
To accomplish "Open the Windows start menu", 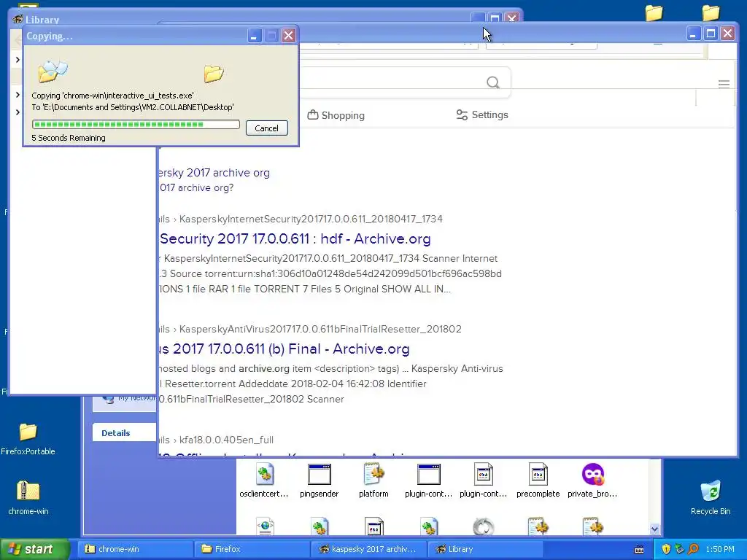I will pos(35,549).
